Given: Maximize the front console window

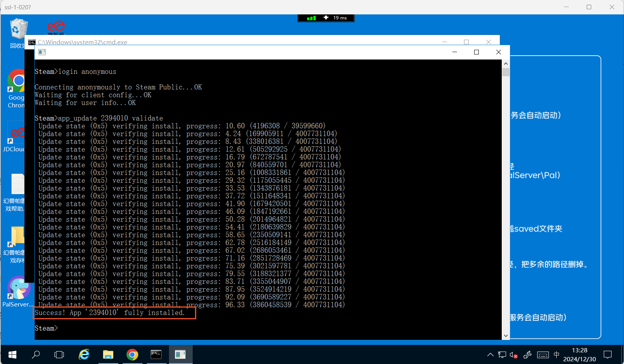Looking at the screenshot, I should click(476, 52).
